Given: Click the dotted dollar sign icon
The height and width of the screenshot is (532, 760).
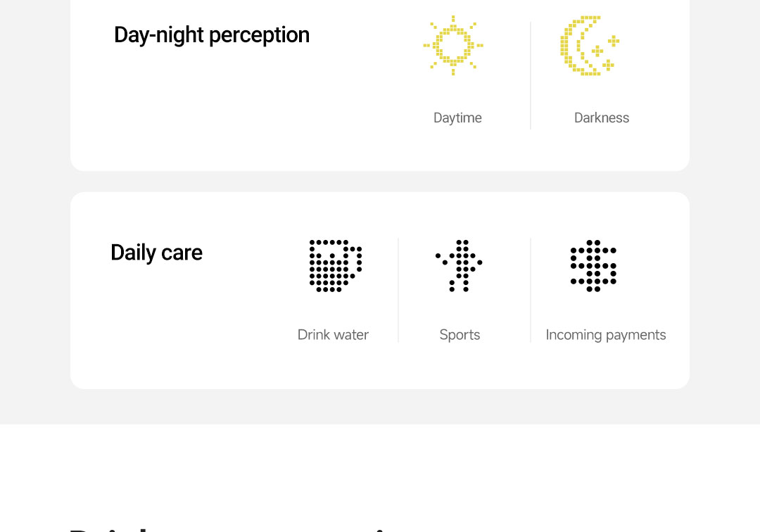Looking at the screenshot, I should [x=593, y=265].
